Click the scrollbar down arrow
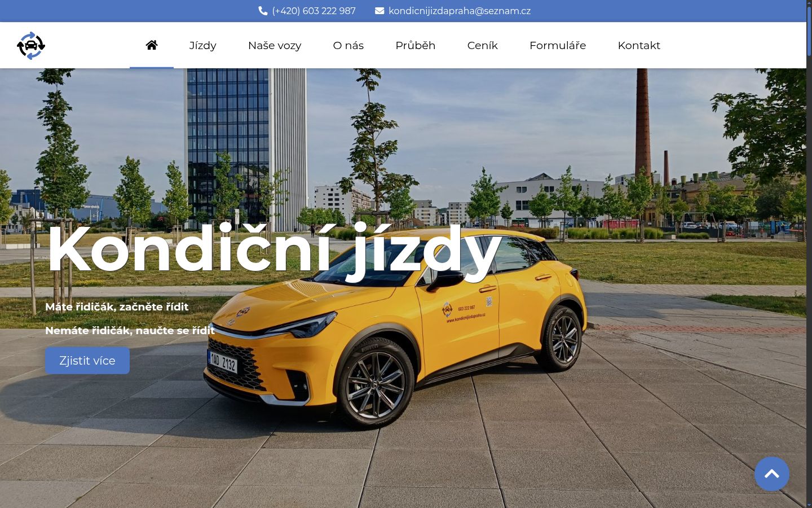 click(809, 505)
